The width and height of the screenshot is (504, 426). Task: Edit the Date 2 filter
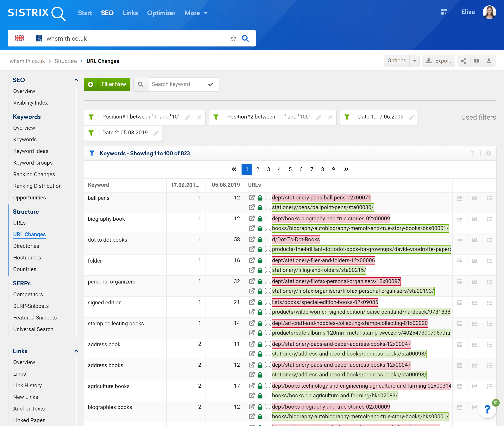pyautogui.click(x=156, y=133)
